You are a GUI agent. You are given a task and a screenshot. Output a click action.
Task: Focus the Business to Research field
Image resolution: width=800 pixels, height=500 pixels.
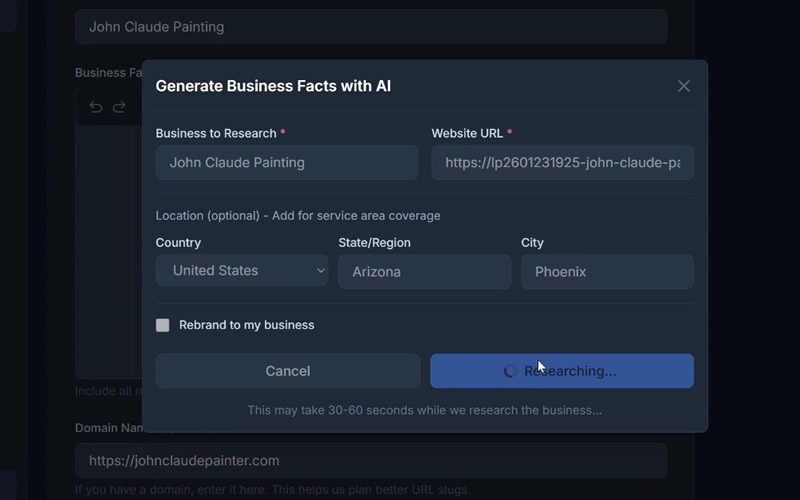[286, 162]
